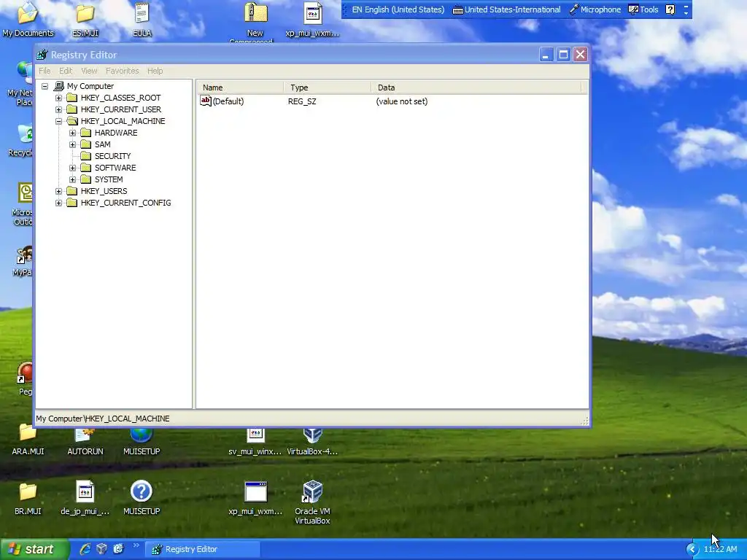Open the File menu

coord(44,71)
